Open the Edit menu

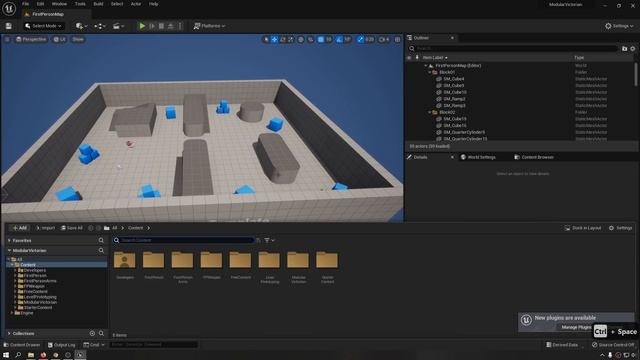pyautogui.click(x=40, y=4)
